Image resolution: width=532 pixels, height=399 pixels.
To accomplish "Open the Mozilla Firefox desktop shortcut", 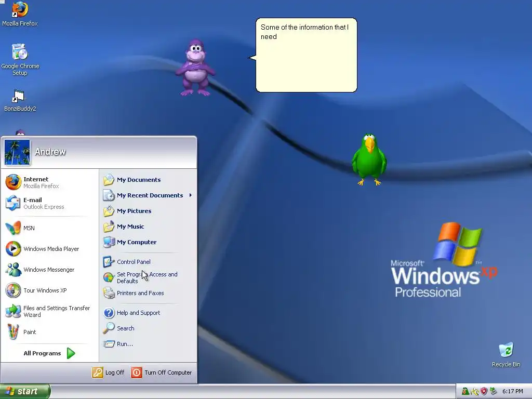I will [20, 14].
